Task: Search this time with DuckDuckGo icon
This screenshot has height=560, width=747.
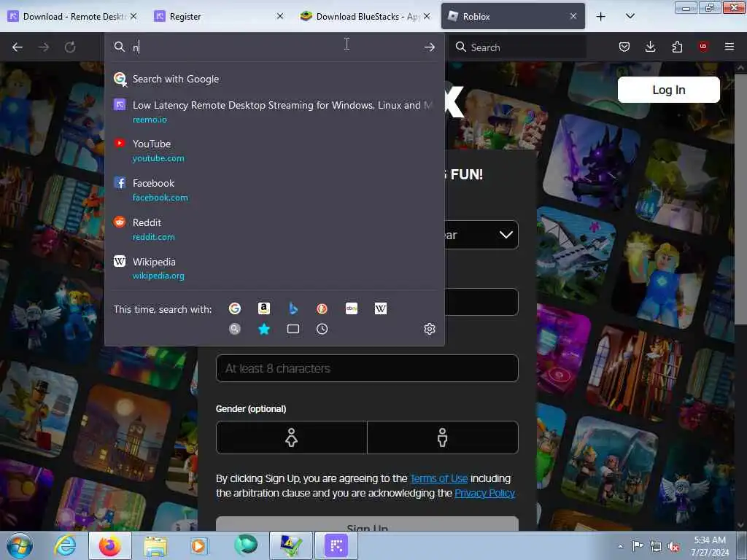Action: pos(322,308)
